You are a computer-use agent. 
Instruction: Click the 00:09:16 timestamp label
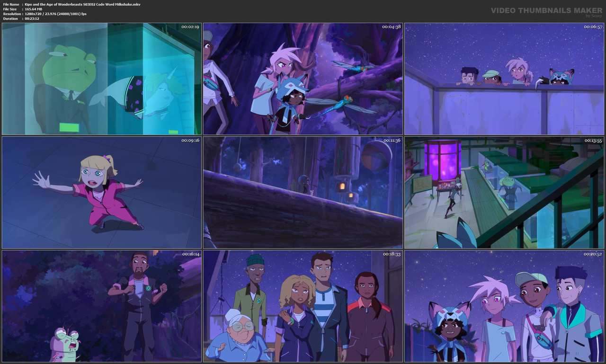click(190, 141)
